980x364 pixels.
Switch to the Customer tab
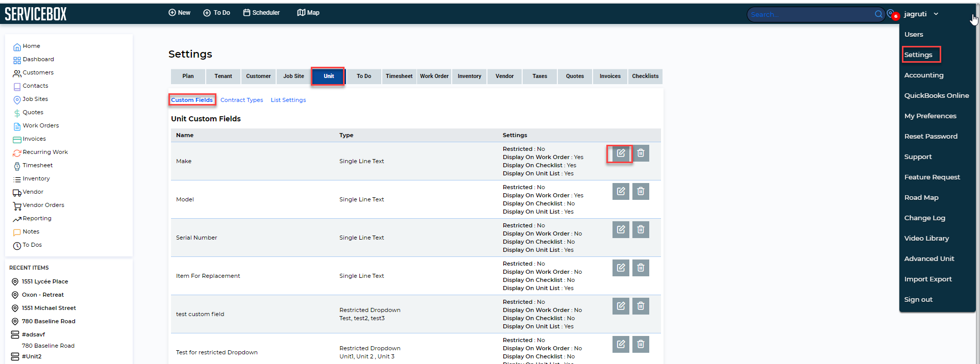coord(258,76)
